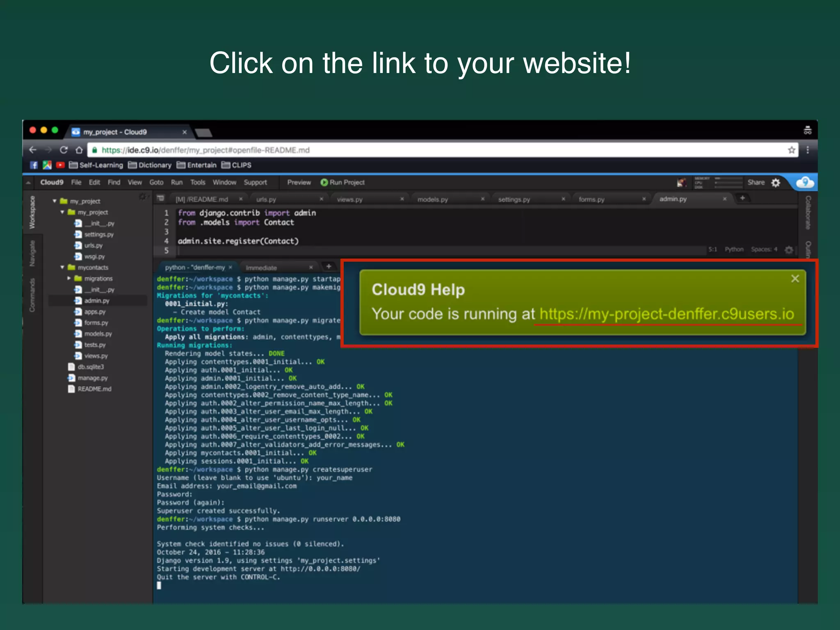Close the Cloud9 Help notification
This screenshot has width=840, height=630.
point(794,279)
